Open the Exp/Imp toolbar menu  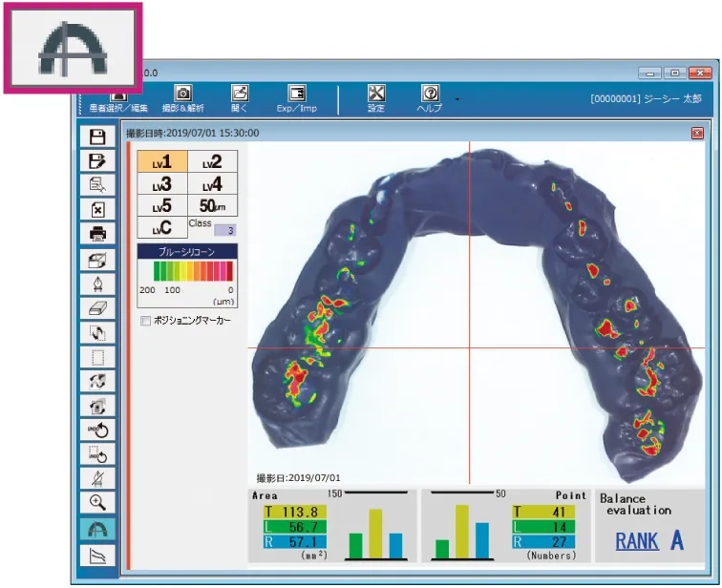[297, 98]
